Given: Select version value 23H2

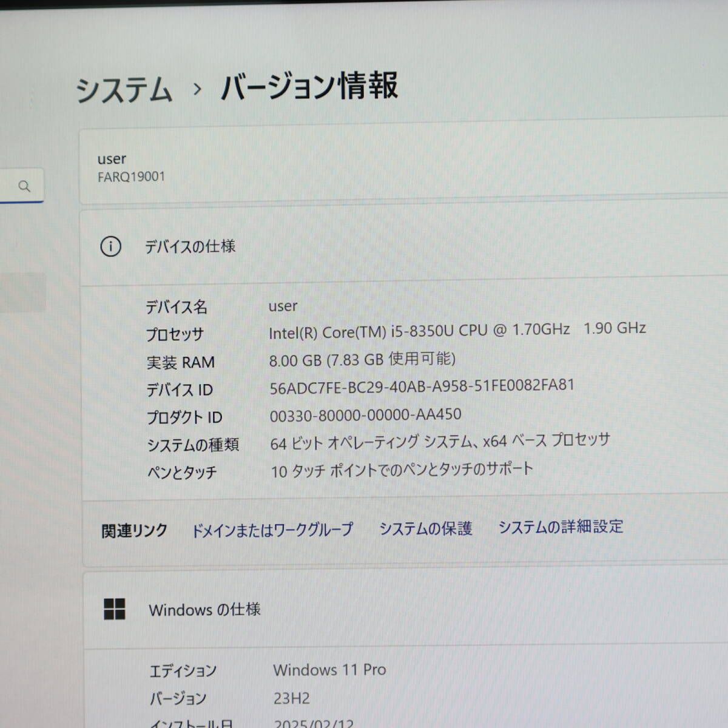Looking at the screenshot, I should click(x=292, y=698).
